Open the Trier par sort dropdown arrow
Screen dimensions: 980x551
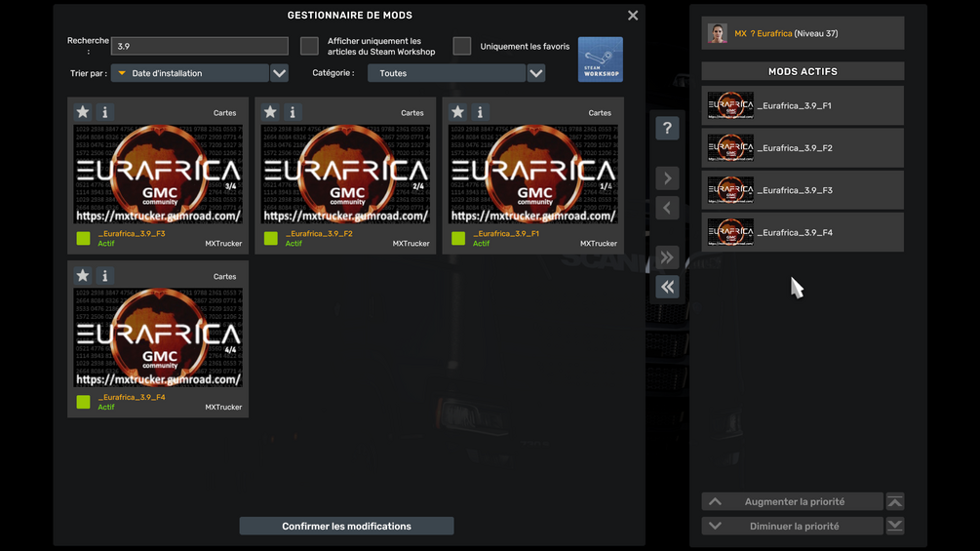tap(280, 73)
